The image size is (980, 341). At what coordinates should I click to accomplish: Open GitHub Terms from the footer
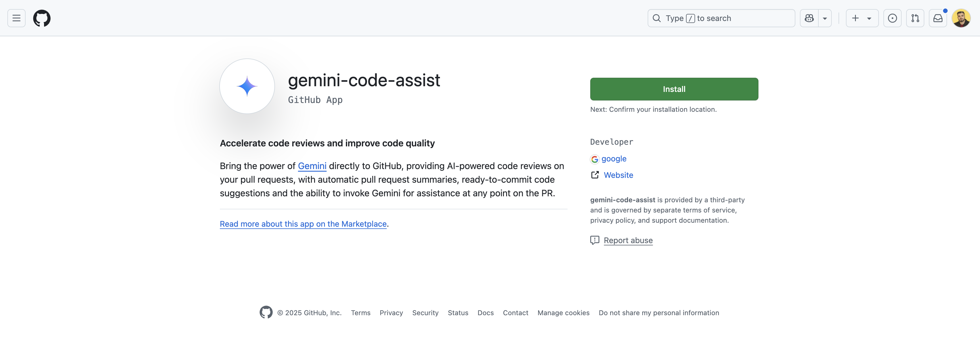click(x=360, y=312)
